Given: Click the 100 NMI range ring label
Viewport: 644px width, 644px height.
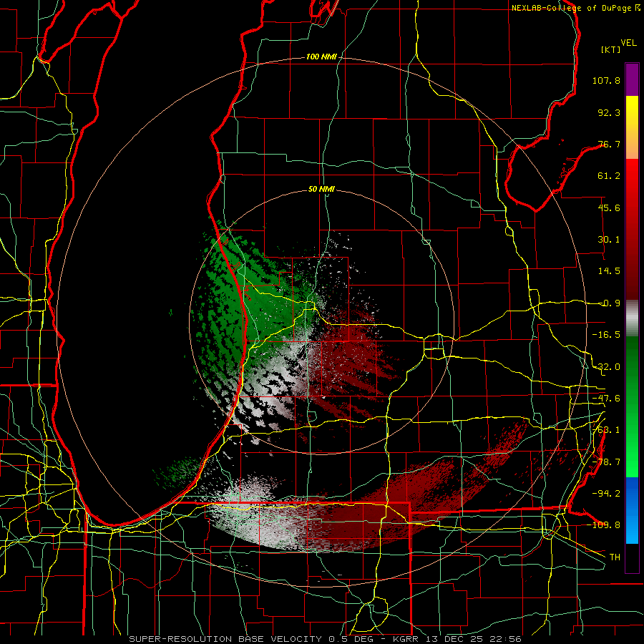Looking at the screenshot, I should [x=321, y=57].
